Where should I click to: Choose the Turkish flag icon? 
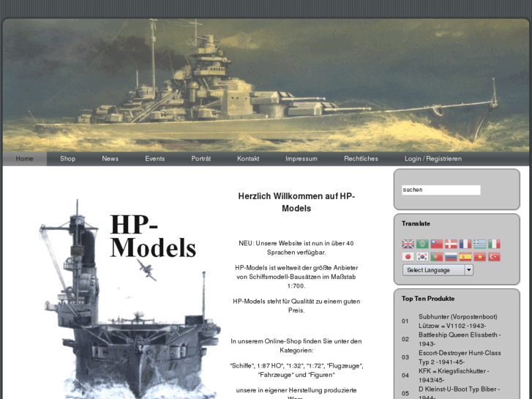pos(494,257)
